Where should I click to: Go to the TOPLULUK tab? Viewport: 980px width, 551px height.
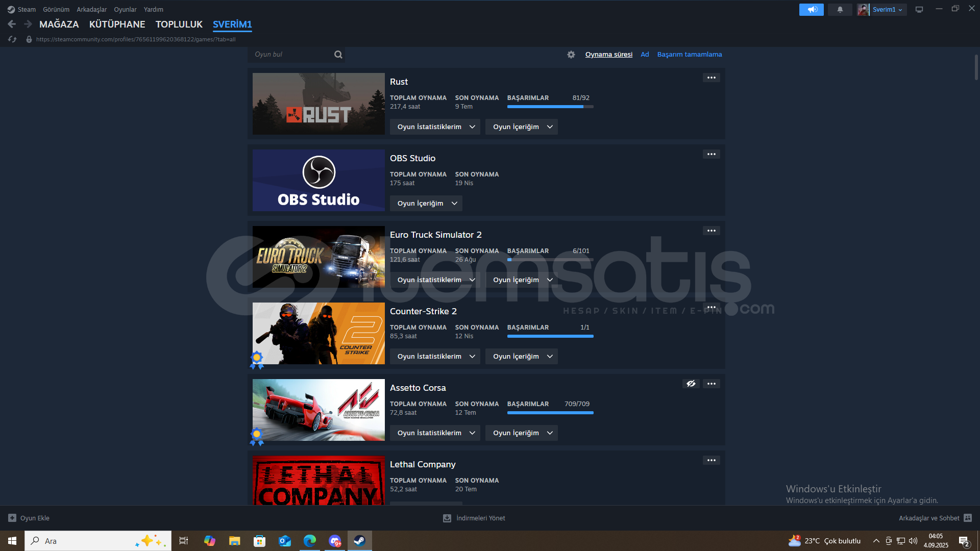179,24
